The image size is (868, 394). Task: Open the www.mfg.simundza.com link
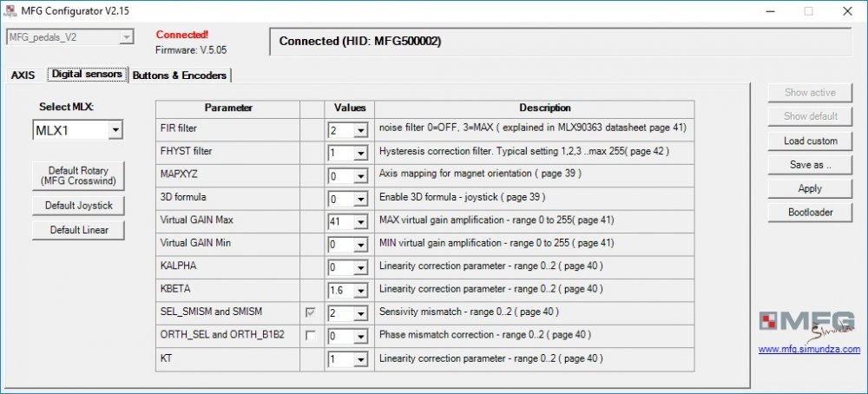tap(809, 350)
